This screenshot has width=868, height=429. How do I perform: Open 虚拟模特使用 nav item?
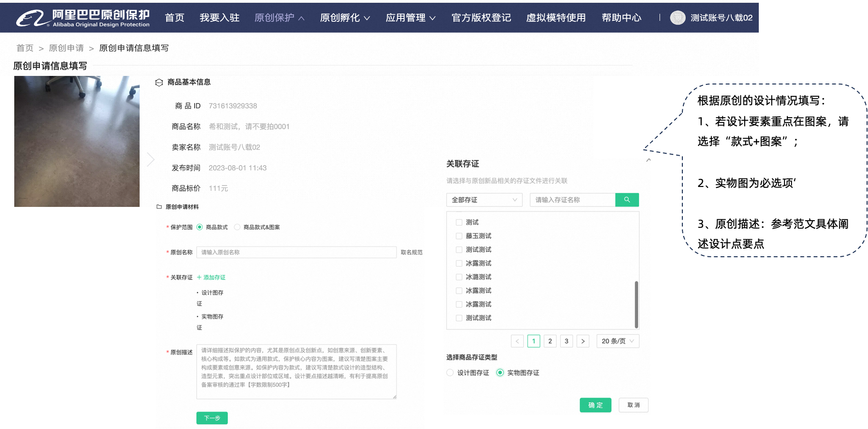556,18
